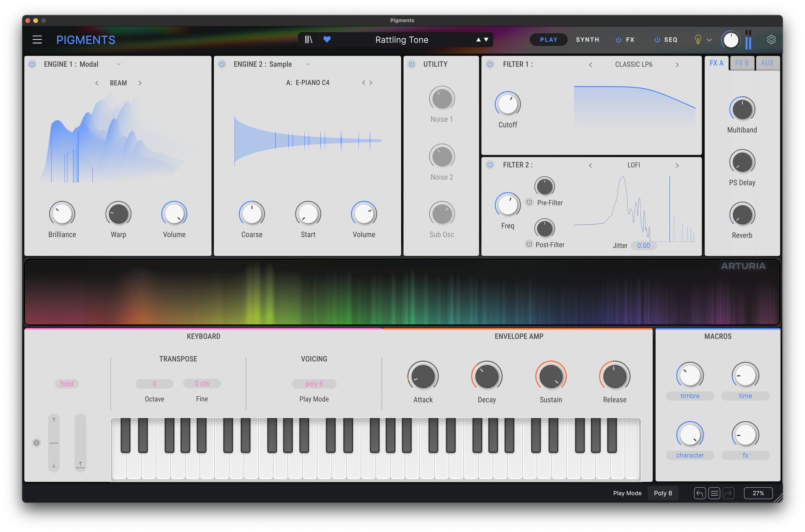
Task: Favorite the preset with heart icon
Action: [x=327, y=39]
